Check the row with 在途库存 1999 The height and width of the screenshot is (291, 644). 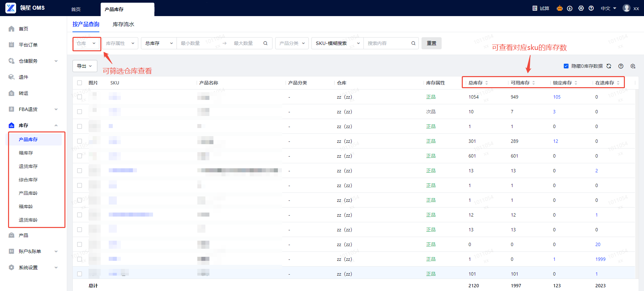[x=80, y=259]
